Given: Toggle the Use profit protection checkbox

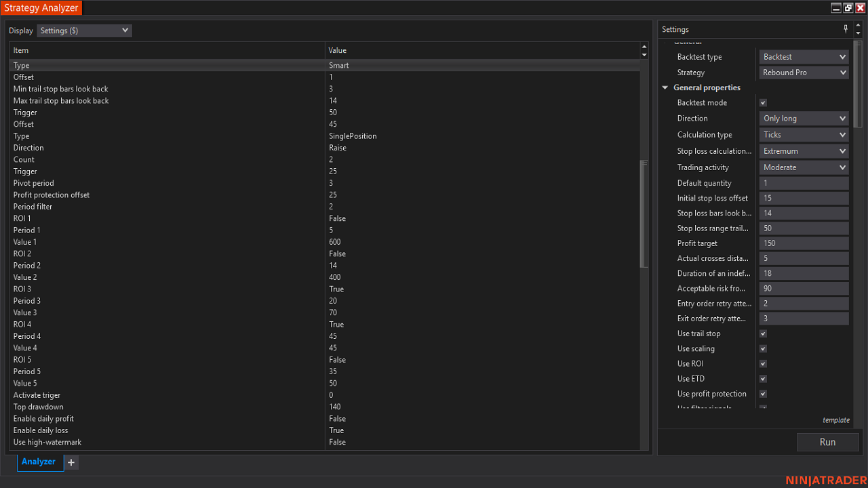Looking at the screenshot, I should point(763,394).
